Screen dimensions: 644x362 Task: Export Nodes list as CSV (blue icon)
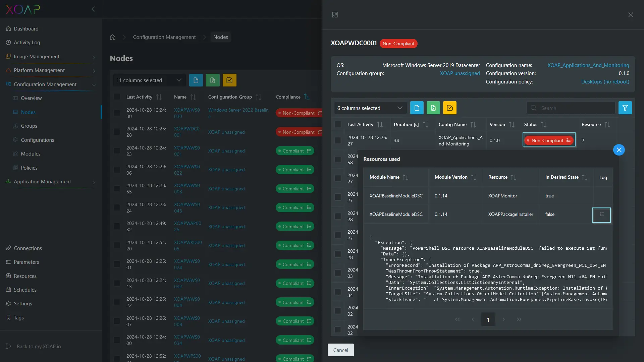(196, 80)
